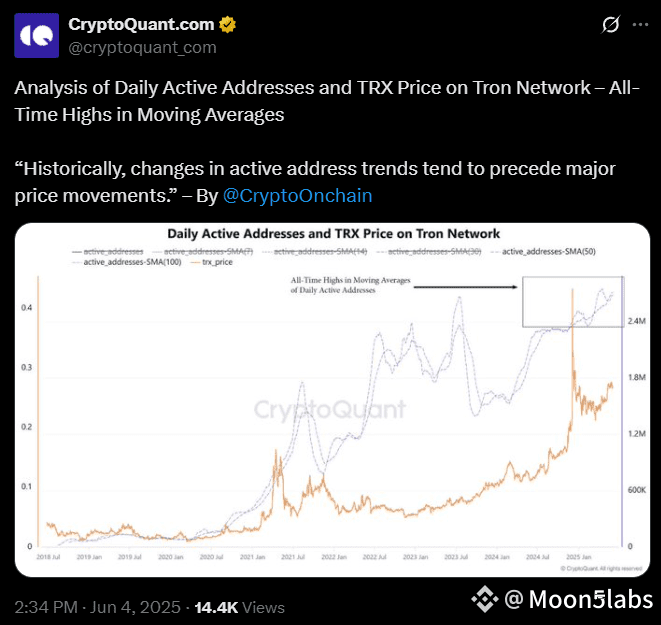Image resolution: width=661 pixels, height=625 pixels.
Task: Toggle active_addresses-SMA(30) legend entry
Action: (x=429, y=252)
